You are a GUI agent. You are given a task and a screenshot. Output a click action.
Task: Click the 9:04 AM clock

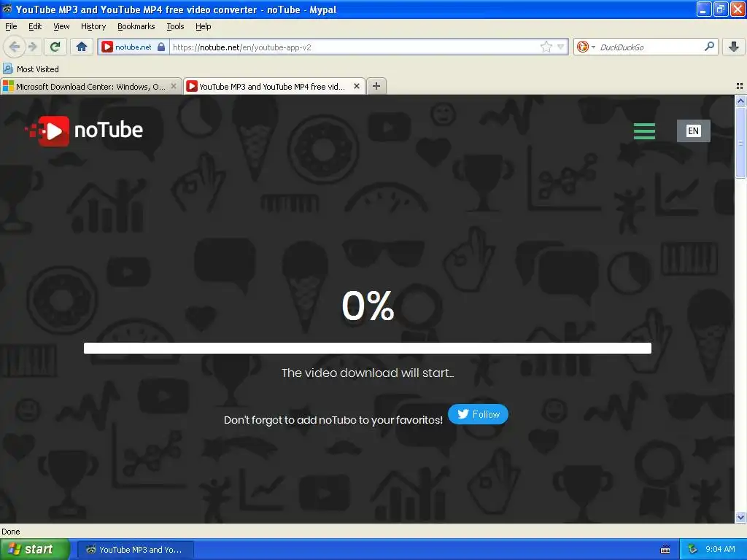(720, 550)
